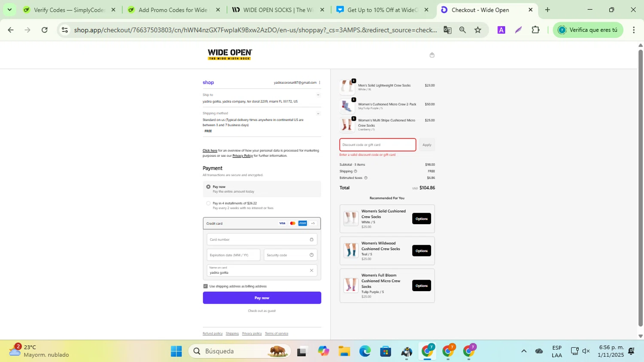The height and width of the screenshot is (362, 644).
Task: Open Windows Start menu
Action: click(176, 351)
